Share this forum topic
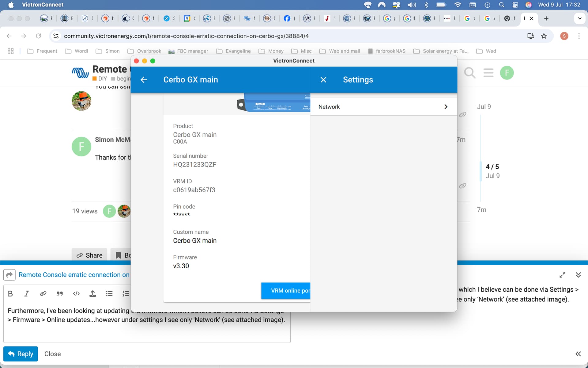The height and width of the screenshot is (368, 588). coord(89,255)
